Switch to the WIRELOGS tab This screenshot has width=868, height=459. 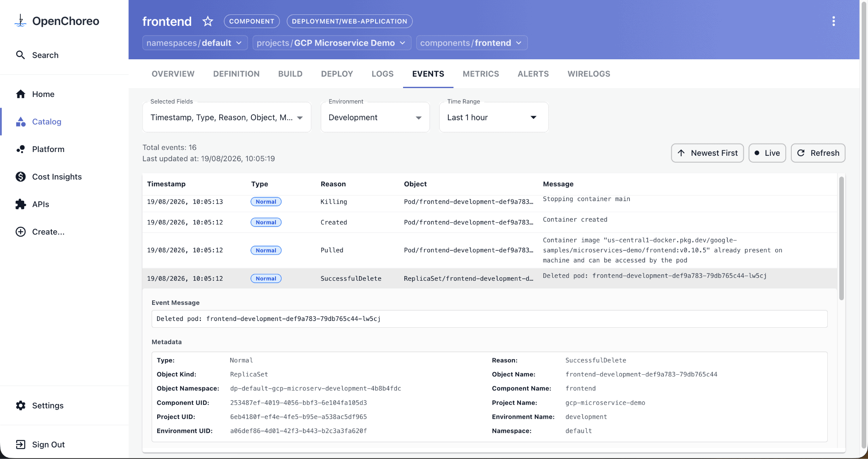point(589,74)
